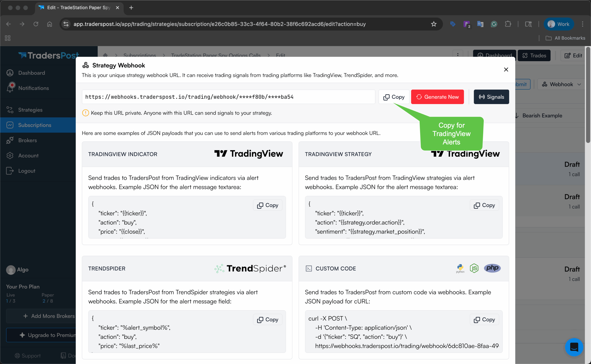Viewport: 591px width, 364px height.
Task: Open Strategies in the sidebar
Action: tap(30, 110)
